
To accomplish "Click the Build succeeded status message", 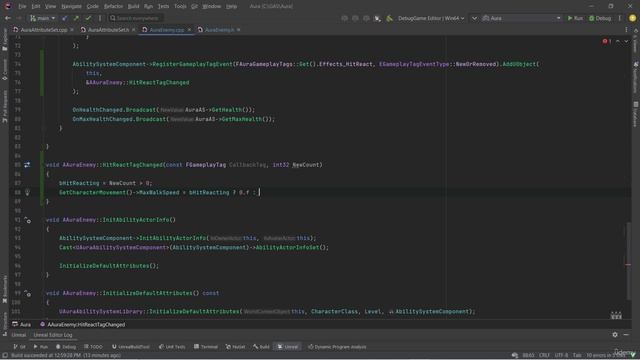I will point(66,356).
